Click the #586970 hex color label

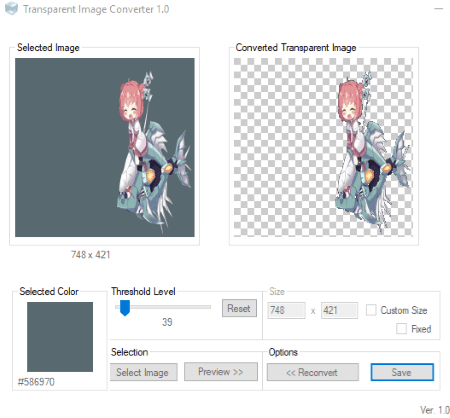pyautogui.click(x=36, y=382)
